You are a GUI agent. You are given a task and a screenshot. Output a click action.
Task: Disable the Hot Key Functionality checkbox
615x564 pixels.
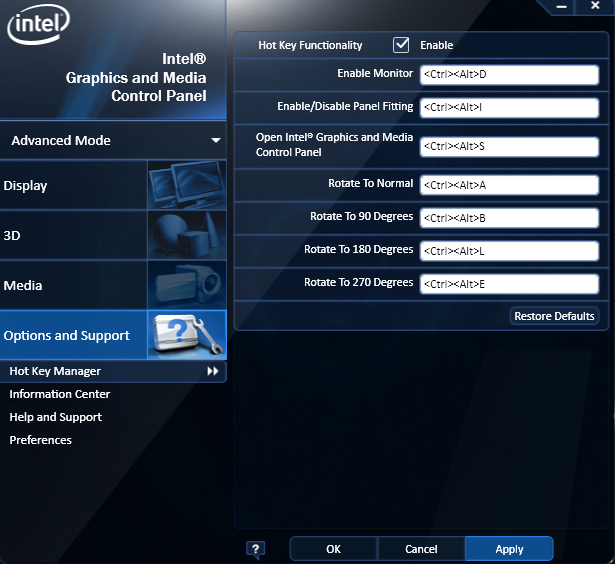[x=401, y=45]
